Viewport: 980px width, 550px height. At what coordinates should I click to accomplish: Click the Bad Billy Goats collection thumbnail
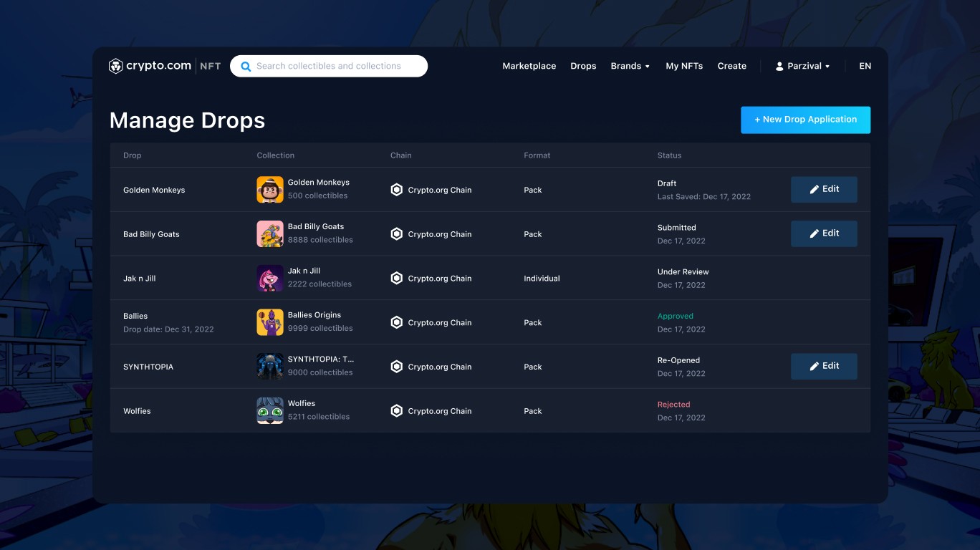tap(270, 234)
